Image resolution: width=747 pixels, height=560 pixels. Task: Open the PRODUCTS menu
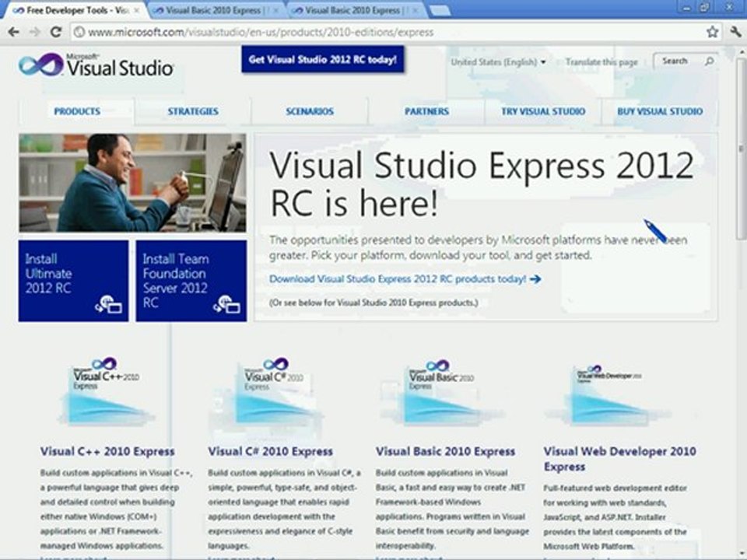tap(77, 111)
